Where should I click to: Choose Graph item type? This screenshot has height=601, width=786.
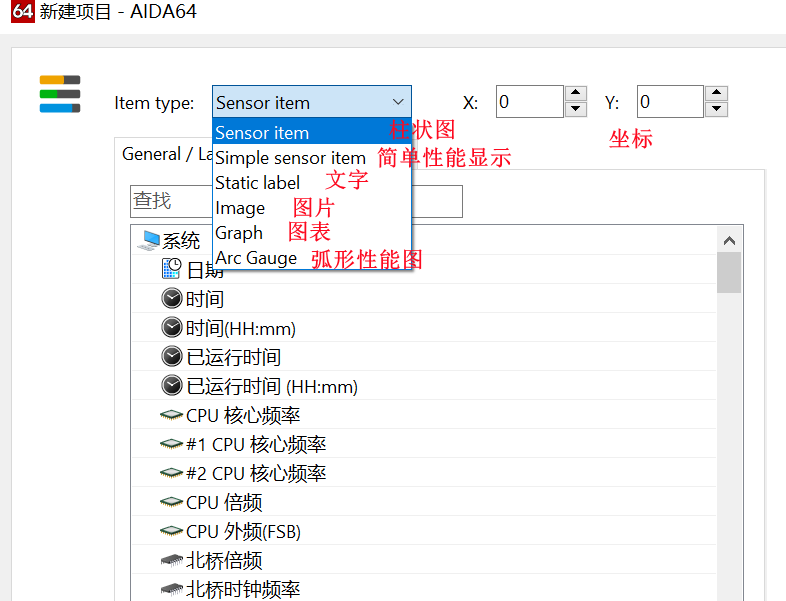(312, 233)
